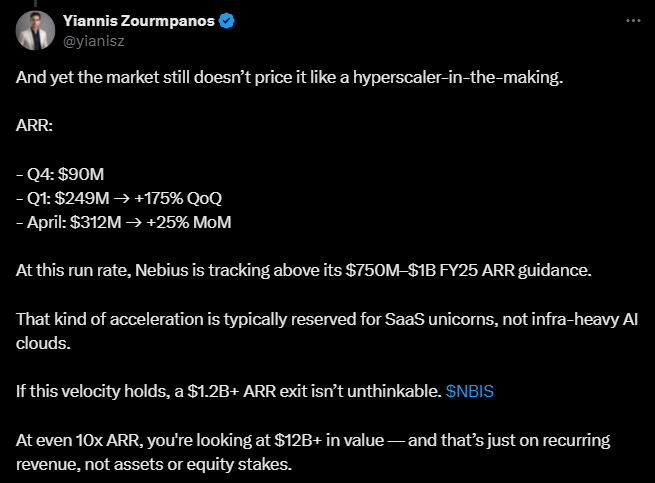Open the tweet's three-dot More menu
655x483 pixels.
632,20
